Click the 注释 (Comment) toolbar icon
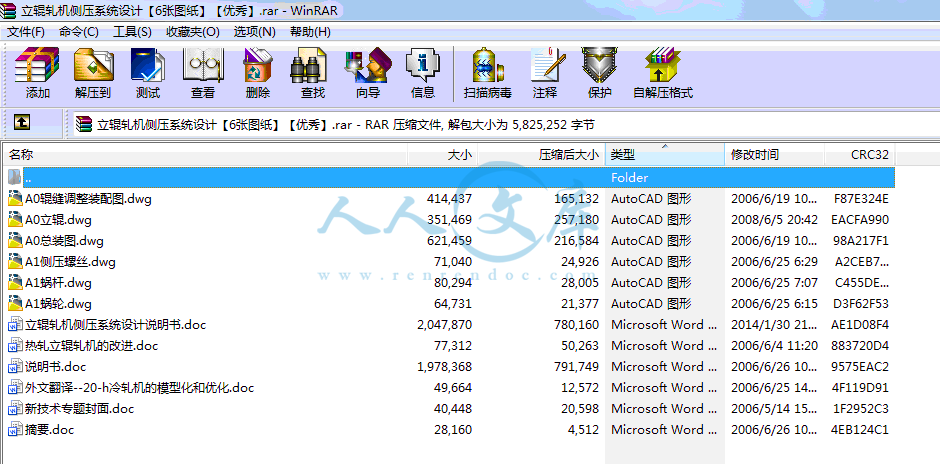940x464 pixels. pos(547,65)
